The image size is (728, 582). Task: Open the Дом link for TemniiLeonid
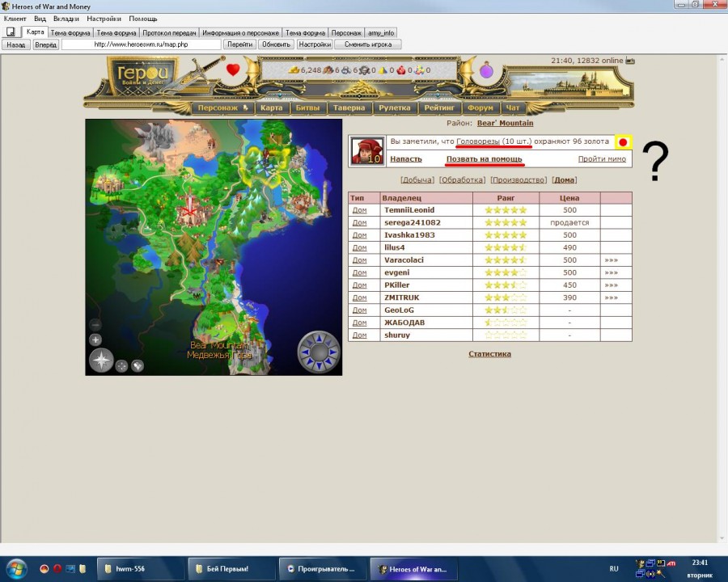coord(359,210)
